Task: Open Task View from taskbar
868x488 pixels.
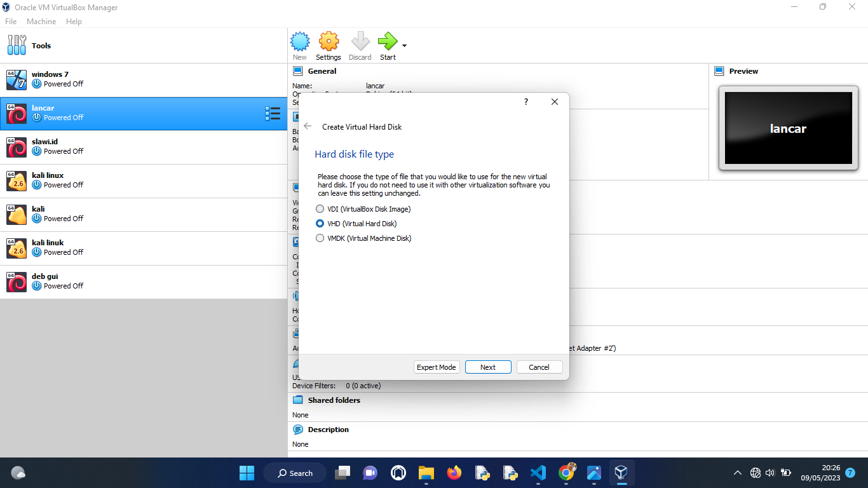Action: (342, 473)
